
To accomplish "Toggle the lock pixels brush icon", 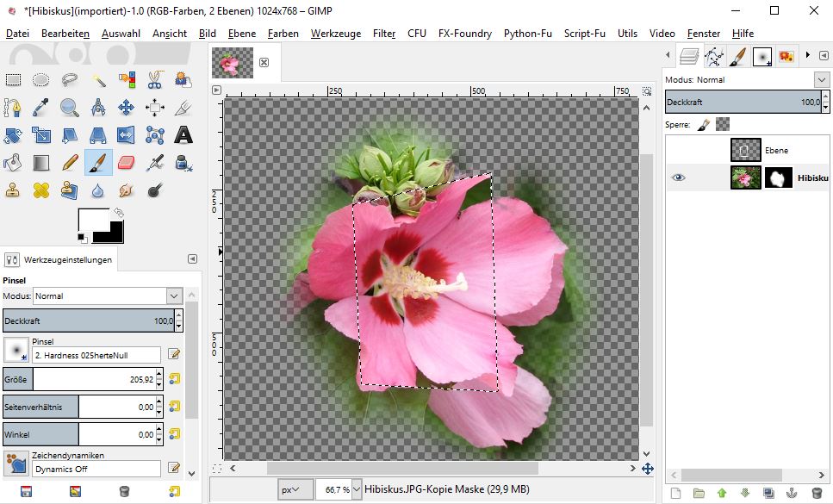I will pyautogui.click(x=703, y=124).
